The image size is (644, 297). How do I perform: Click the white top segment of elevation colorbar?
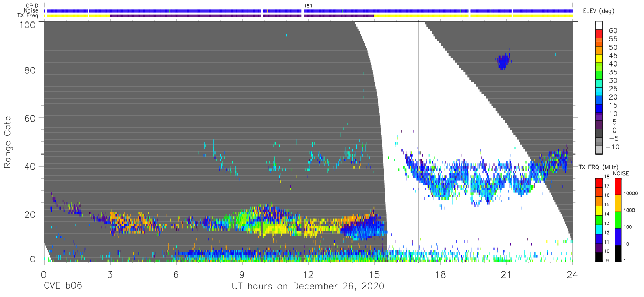(599, 25)
